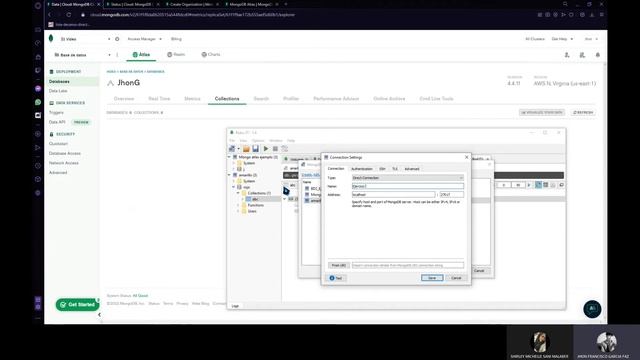Expand the Functions folder in Robo 3T tree

pyautogui.click(x=238, y=205)
